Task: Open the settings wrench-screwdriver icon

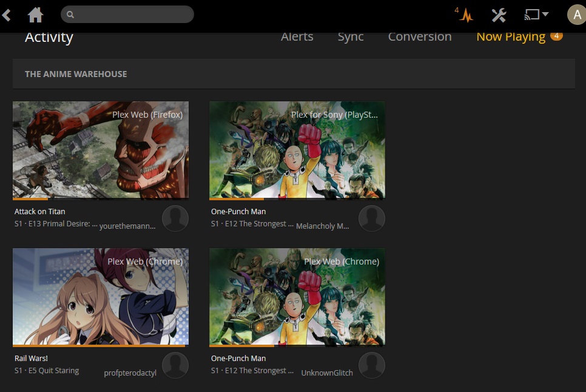Action: (499, 15)
